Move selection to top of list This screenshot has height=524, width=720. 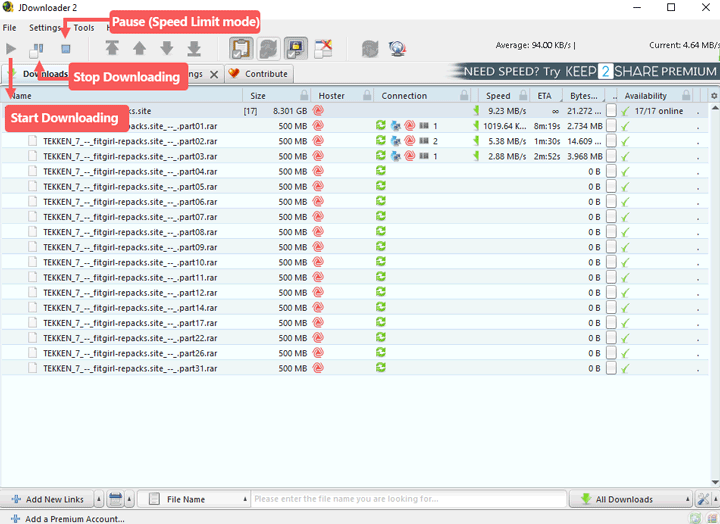112,48
